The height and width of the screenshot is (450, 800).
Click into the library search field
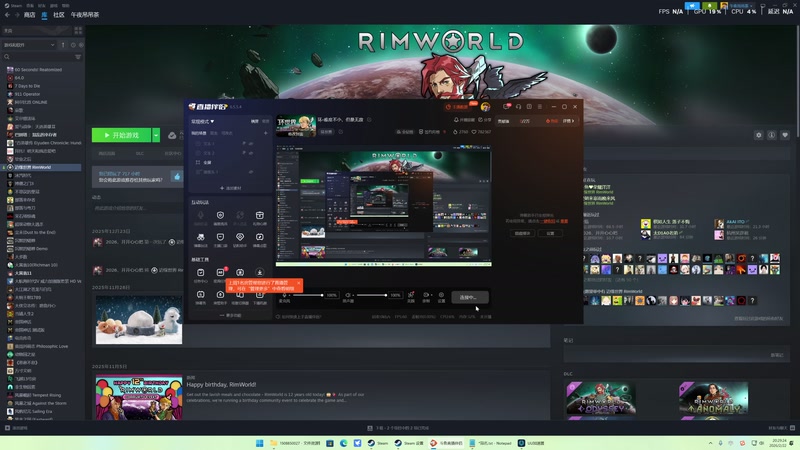pos(37,57)
